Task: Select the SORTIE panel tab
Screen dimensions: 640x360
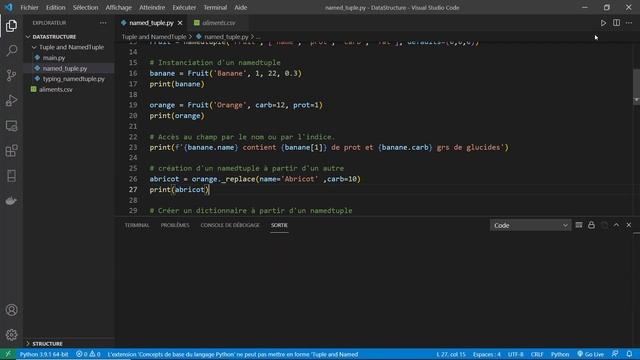Action: pyautogui.click(x=279, y=225)
